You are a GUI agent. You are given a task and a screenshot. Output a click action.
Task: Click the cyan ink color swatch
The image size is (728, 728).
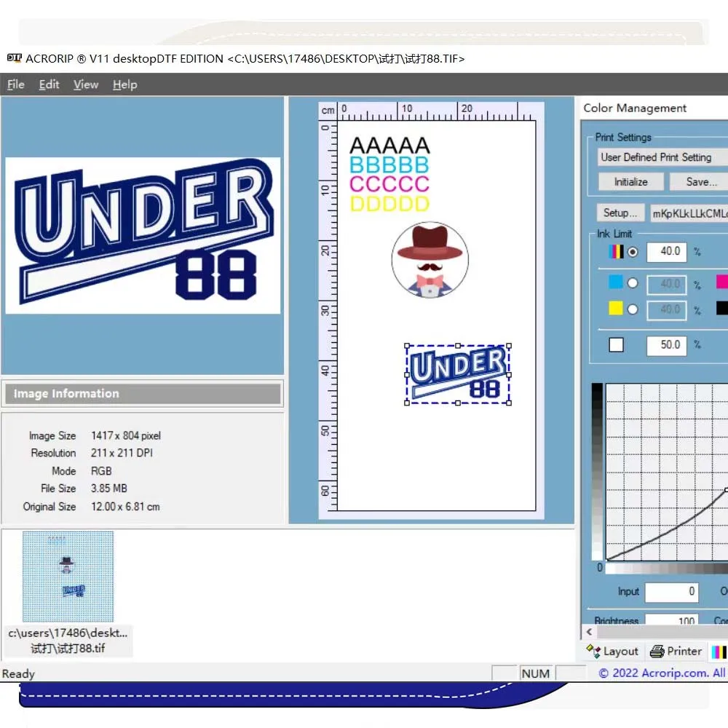click(x=616, y=282)
